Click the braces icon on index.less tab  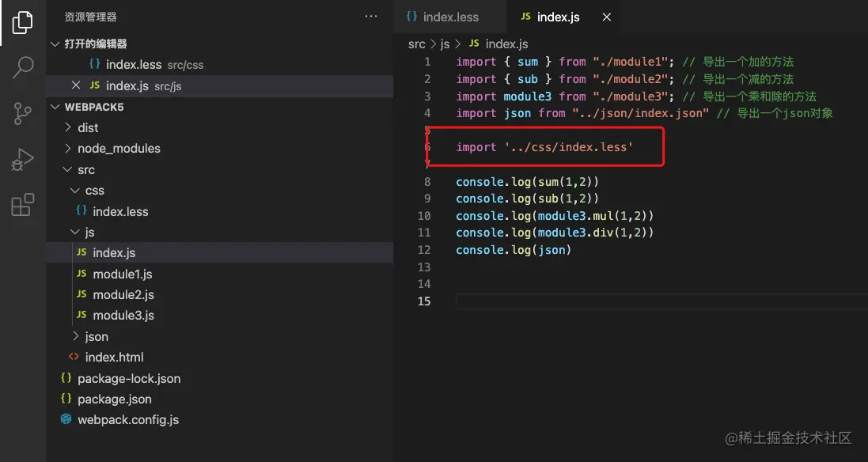coord(411,17)
